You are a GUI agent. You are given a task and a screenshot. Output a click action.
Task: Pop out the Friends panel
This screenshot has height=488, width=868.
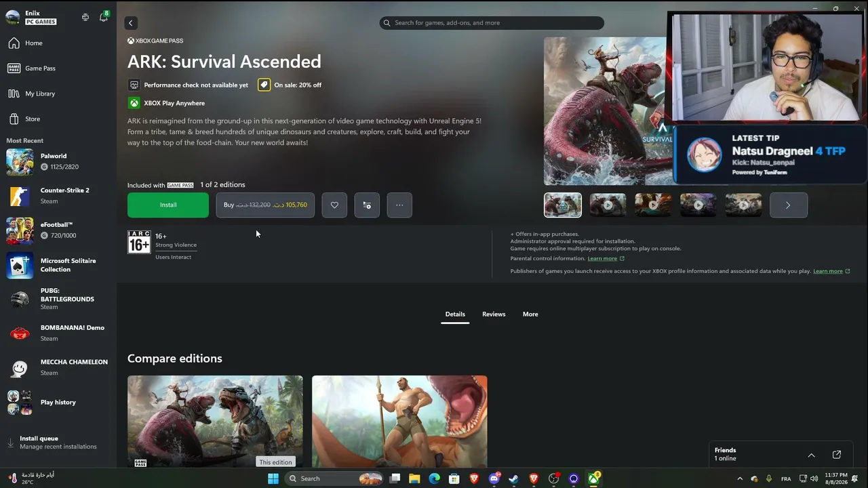click(837, 455)
